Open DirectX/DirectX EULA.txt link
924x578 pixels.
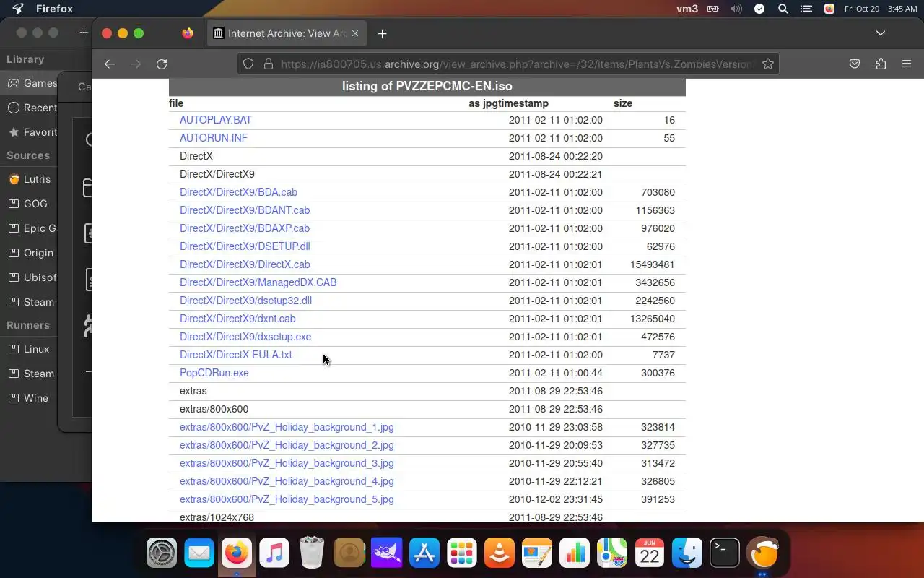pyautogui.click(x=236, y=355)
